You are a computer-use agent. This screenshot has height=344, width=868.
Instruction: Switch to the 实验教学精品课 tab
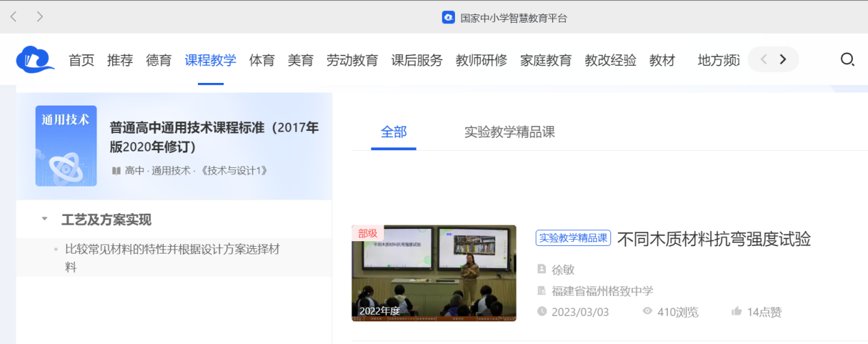[509, 132]
